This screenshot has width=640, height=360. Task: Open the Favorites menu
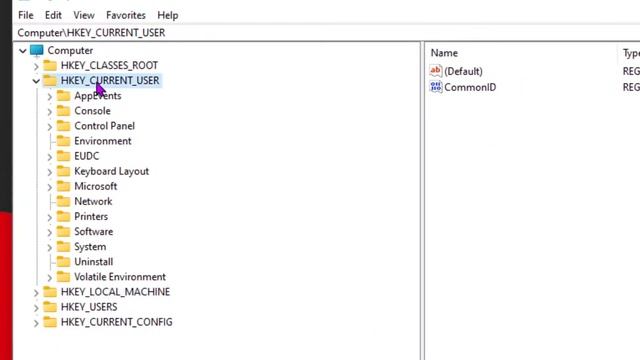pos(126,16)
